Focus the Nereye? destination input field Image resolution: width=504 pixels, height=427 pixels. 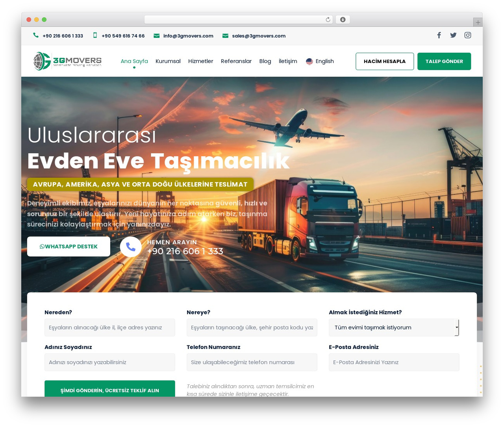(252, 327)
